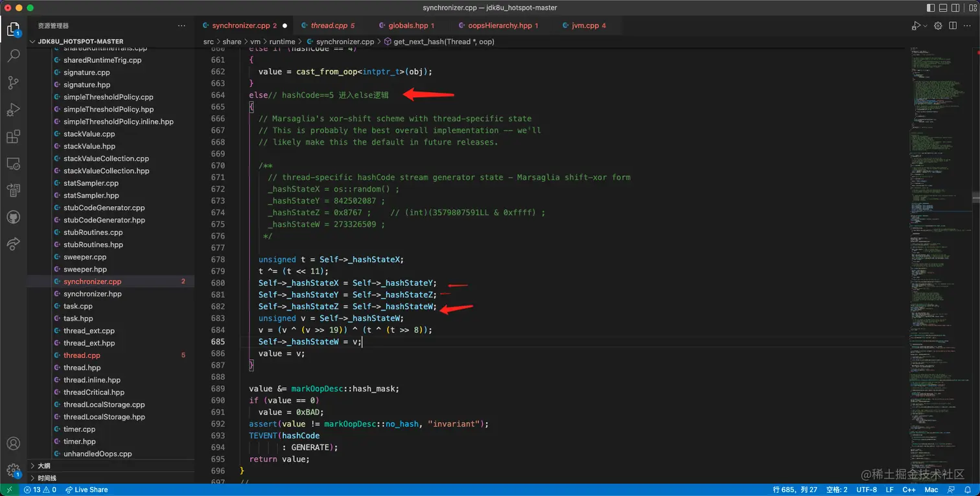Viewport: 980px width, 496px height.
Task: Open sweeper.hpp in the explorer
Action: click(x=110, y=269)
